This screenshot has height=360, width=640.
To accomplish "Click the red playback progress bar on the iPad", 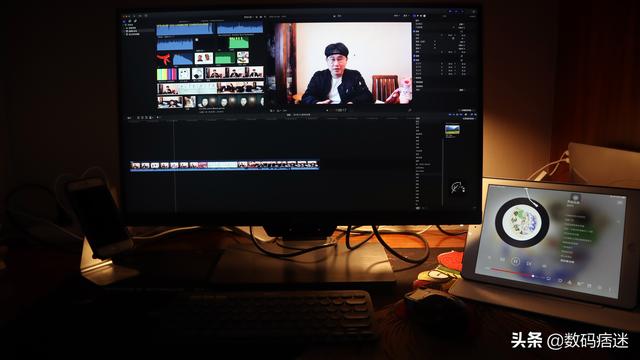I will (x=511, y=272).
